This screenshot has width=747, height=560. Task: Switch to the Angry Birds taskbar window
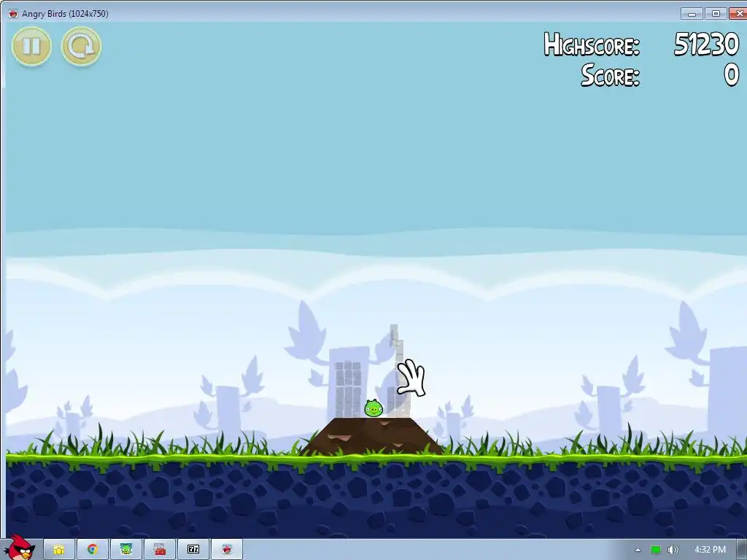228,549
